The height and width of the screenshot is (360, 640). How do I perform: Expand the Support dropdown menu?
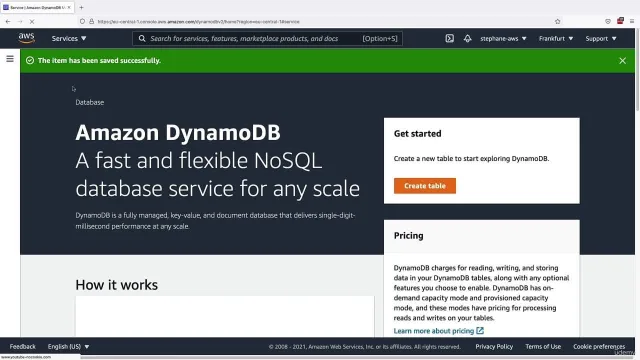click(601, 38)
